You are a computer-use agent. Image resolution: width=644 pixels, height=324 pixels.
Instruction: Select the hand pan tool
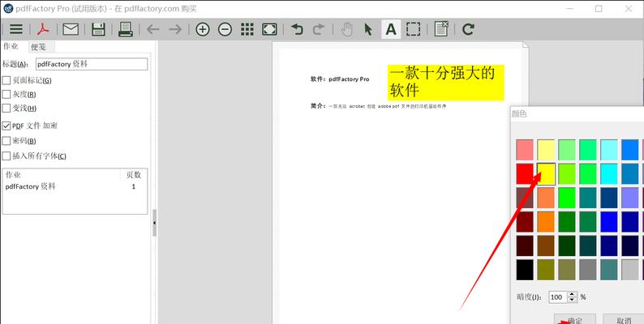coord(347,29)
